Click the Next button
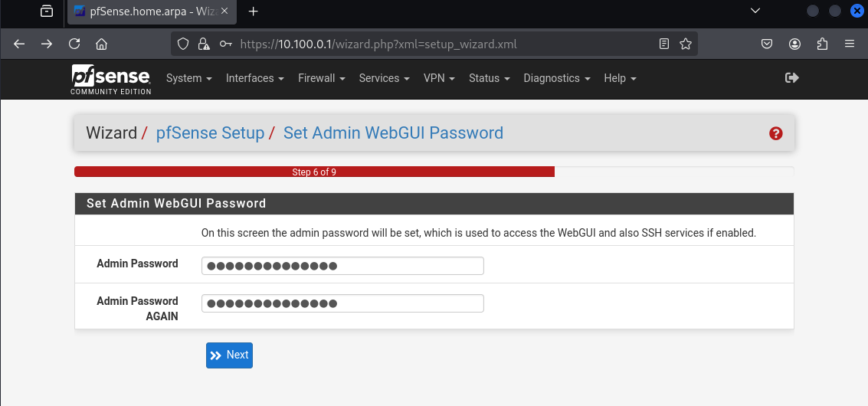The height and width of the screenshot is (406, 868). point(229,355)
